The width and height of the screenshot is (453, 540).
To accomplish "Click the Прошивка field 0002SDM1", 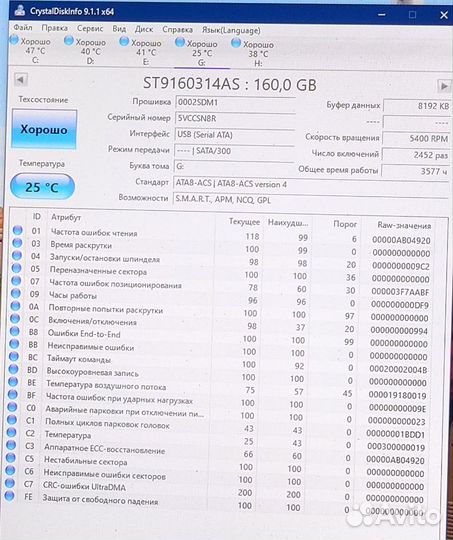I will pyautogui.click(x=236, y=103).
